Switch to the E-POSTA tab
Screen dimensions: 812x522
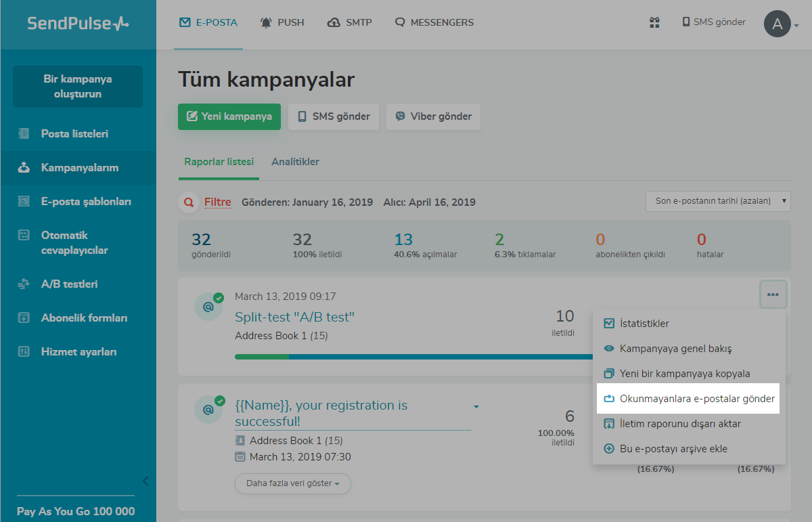point(208,23)
